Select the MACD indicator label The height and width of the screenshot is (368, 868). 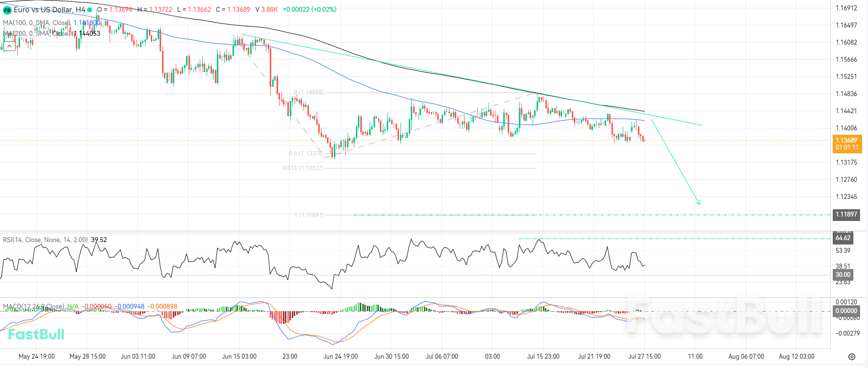click(33, 306)
